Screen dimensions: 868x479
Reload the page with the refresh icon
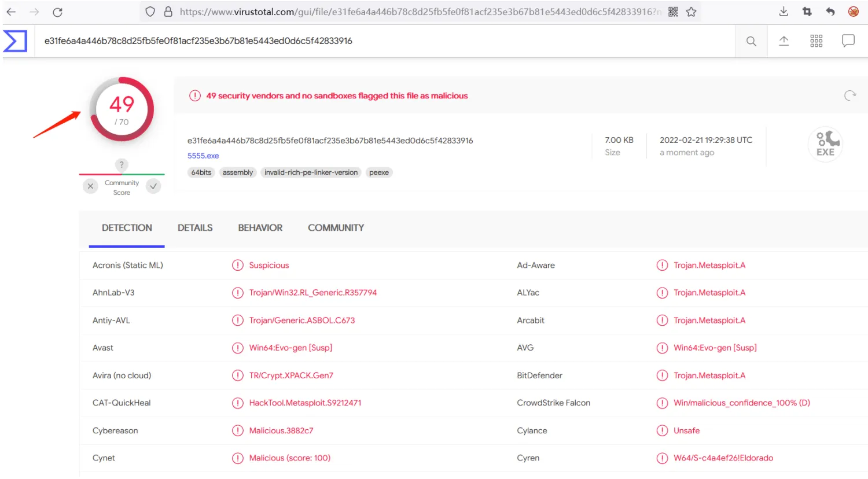tap(57, 12)
